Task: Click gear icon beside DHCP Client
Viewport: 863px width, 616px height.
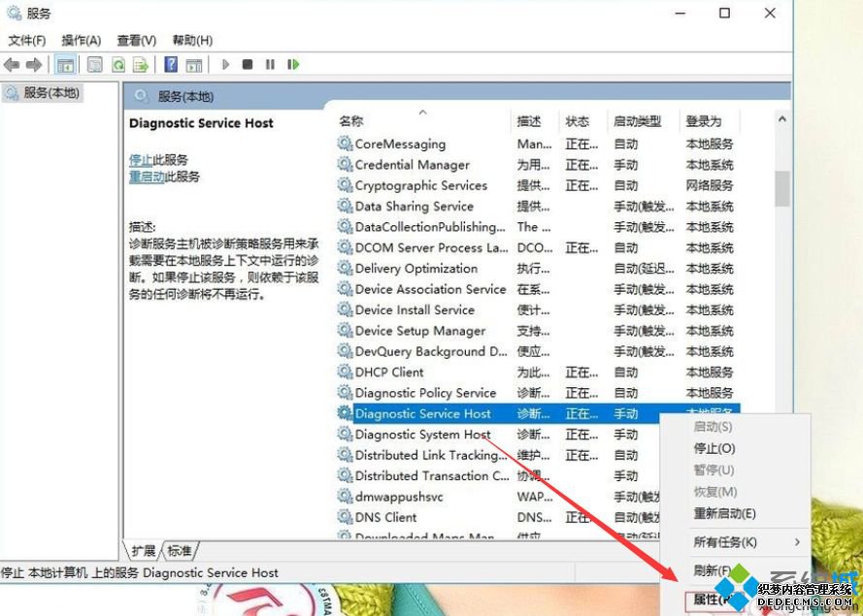Action: pyautogui.click(x=345, y=372)
